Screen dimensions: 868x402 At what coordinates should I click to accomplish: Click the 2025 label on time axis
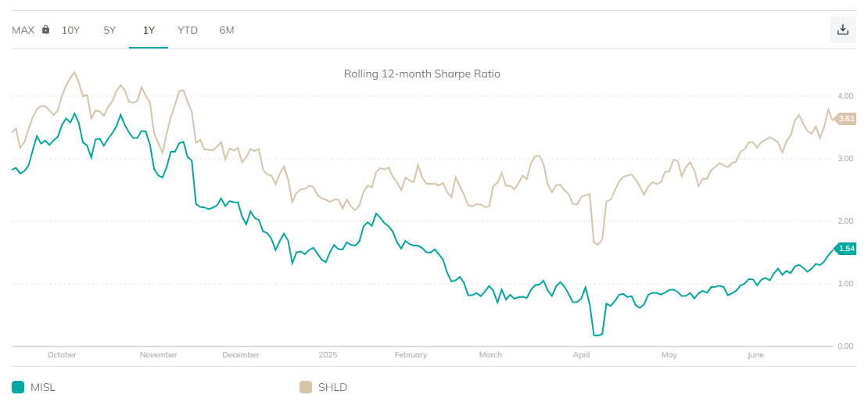(x=328, y=355)
